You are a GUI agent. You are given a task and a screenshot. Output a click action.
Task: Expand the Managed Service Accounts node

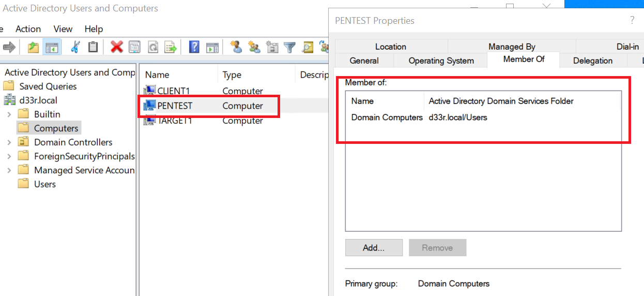(9, 170)
